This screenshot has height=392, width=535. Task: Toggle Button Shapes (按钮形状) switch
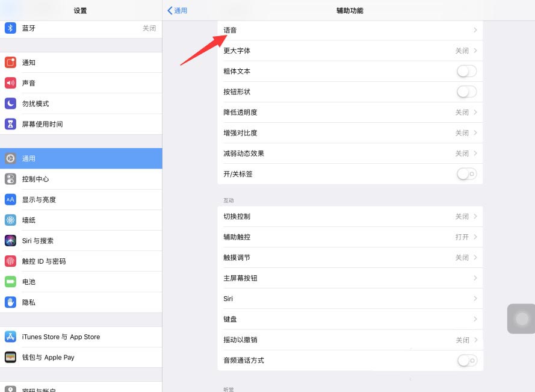pos(466,92)
